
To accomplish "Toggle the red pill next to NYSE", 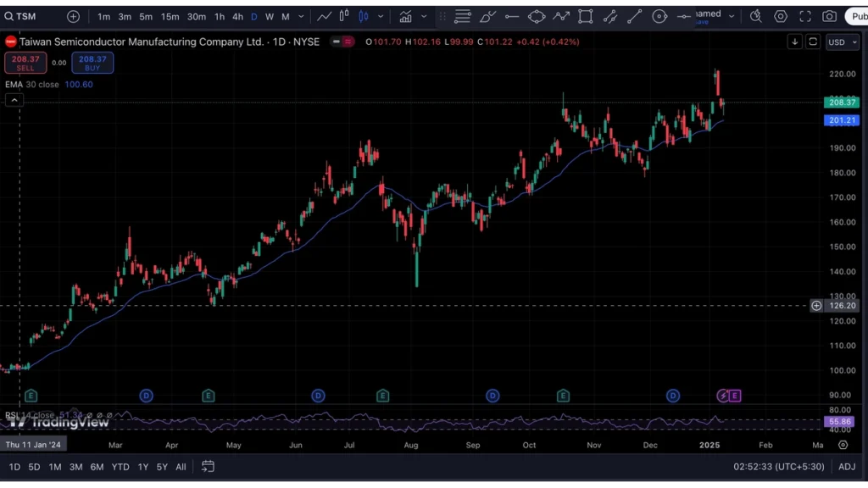I will 342,42.
